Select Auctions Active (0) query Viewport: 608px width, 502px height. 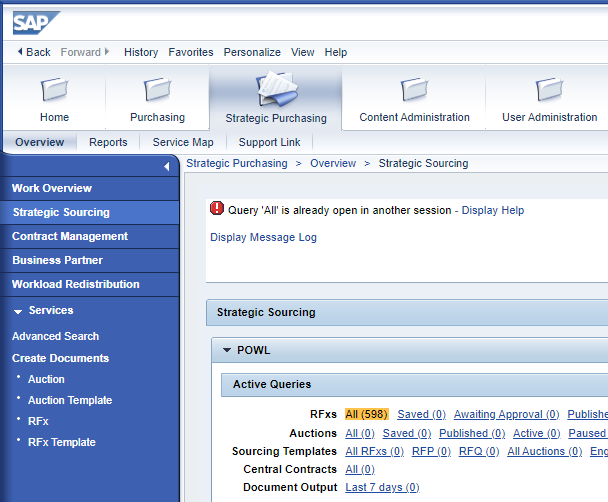coord(537,433)
